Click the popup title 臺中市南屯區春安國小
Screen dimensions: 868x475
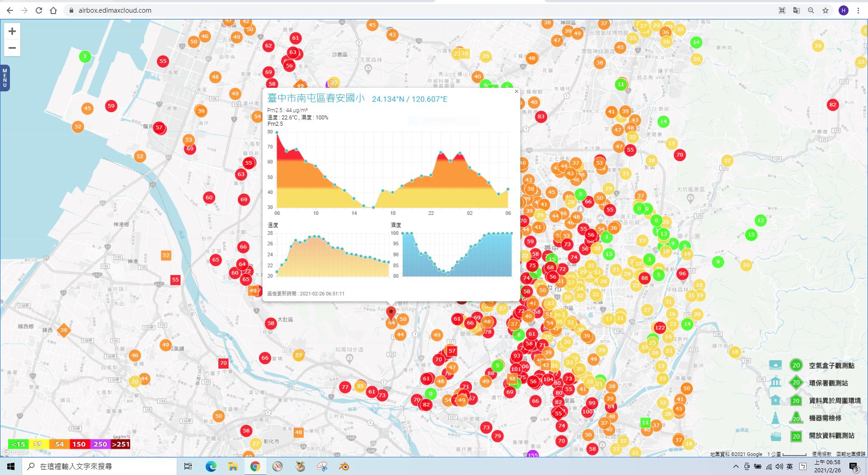316,98
